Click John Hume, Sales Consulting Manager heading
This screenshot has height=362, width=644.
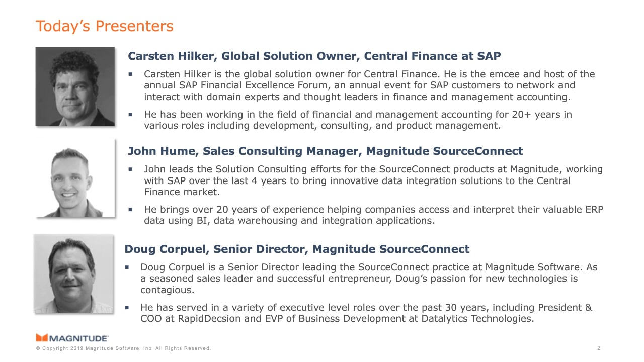[x=326, y=151]
